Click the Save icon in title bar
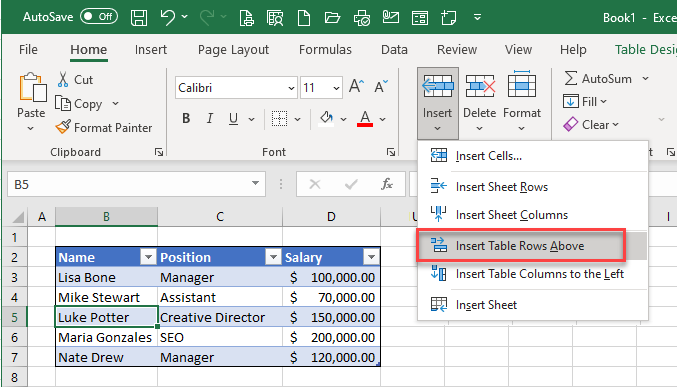The height and width of the screenshot is (387, 677). click(139, 18)
